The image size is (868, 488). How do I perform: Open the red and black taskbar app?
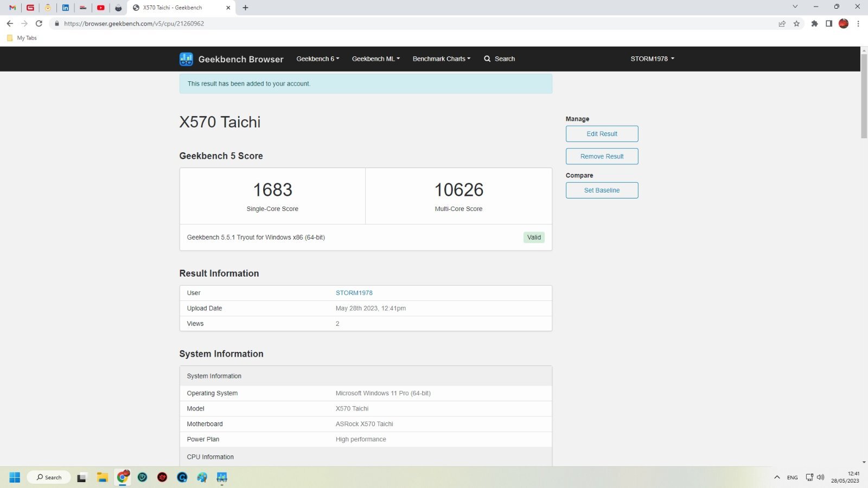pyautogui.click(x=162, y=477)
